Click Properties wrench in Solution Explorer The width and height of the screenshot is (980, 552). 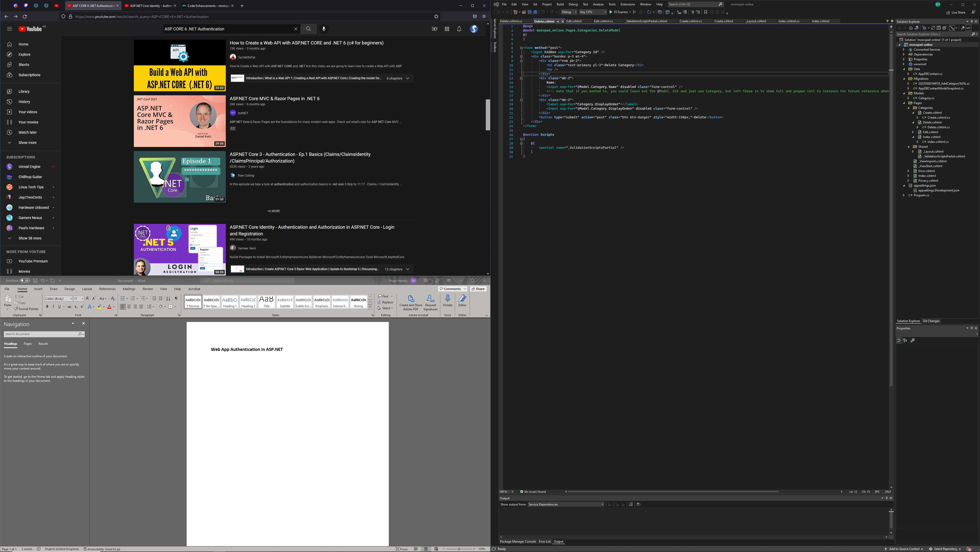pos(963,28)
